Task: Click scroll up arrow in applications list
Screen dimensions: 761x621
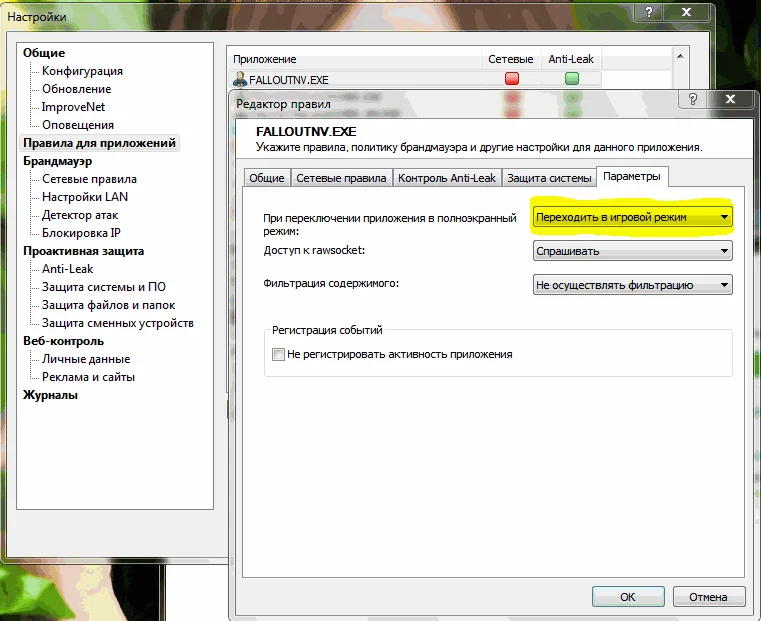Action: (680, 56)
